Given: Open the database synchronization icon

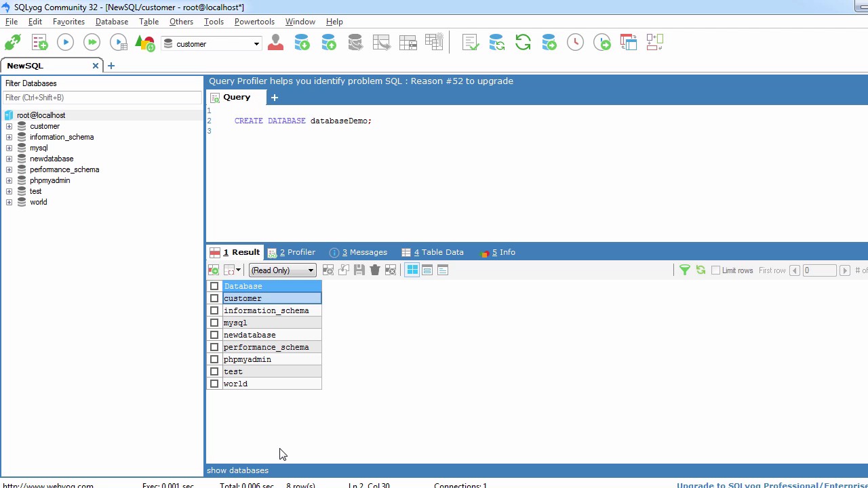Looking at the screenshot, I should 496,43.
